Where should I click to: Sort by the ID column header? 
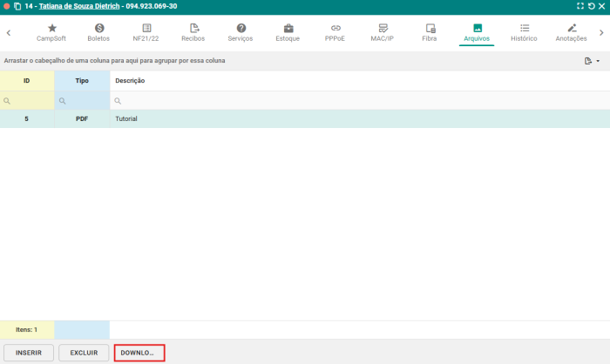coord(26,80)
